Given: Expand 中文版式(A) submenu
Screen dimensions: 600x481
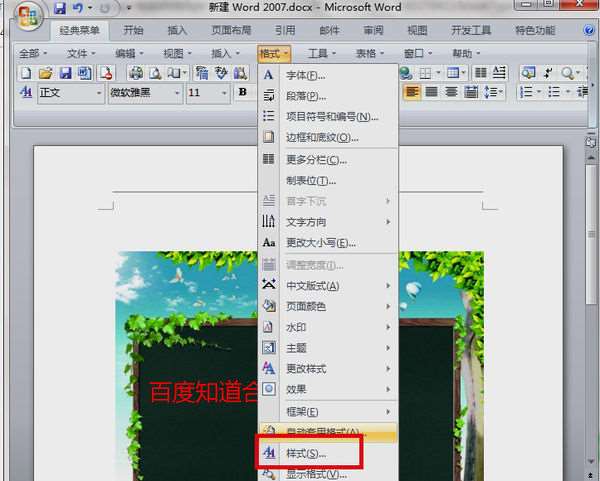Looking at the screenshot, I should tap(328, 285).
